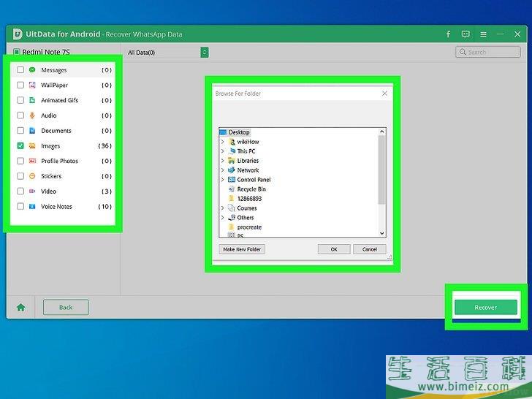
Task: Click the Make New Folder button
Action: pos(242,249)
